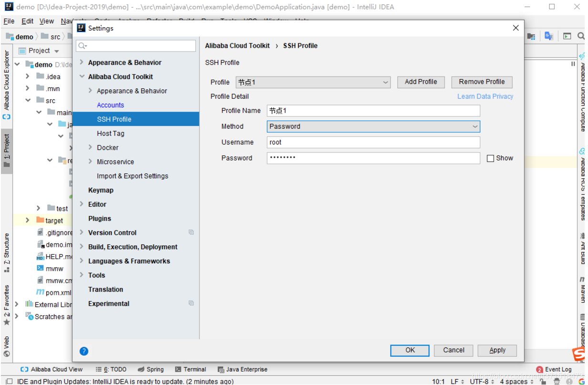Expand Languages & Frameworks settings
Image resolution: width=588 pixels, height=385 pixels.
point(82,260)
